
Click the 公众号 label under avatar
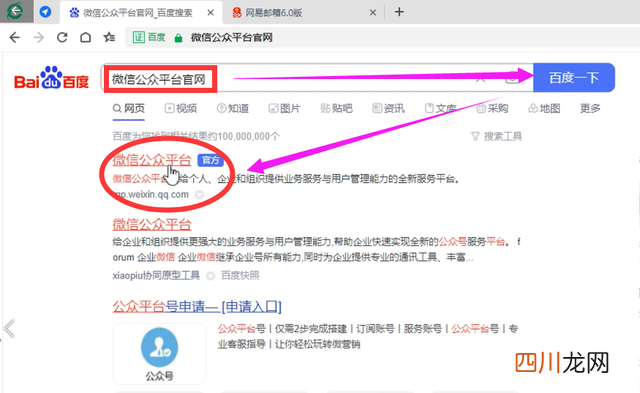point(160,376)
